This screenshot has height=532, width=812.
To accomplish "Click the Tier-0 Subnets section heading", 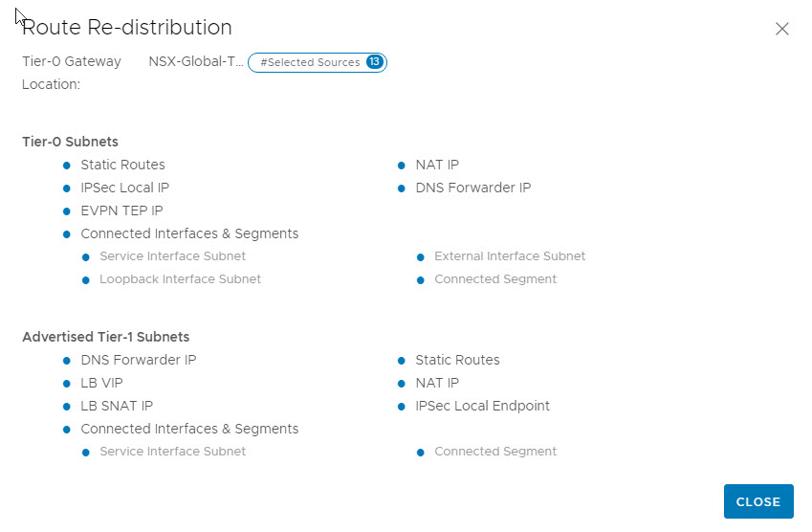I will 70,142.
